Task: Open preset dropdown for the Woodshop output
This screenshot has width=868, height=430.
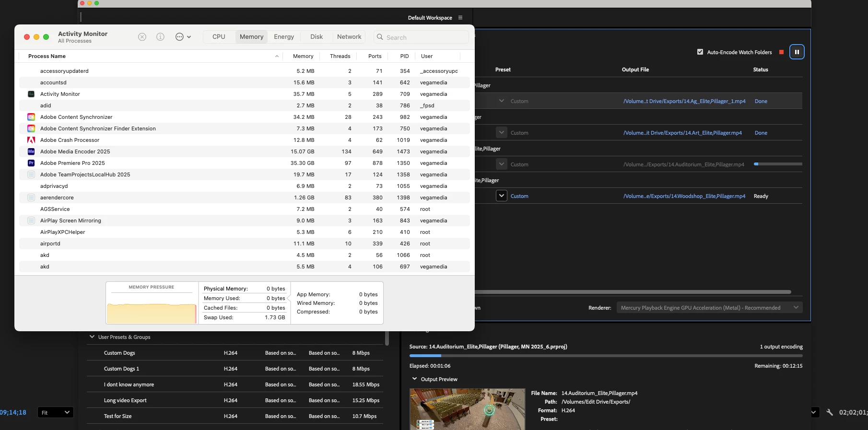Action: [502, 196]
